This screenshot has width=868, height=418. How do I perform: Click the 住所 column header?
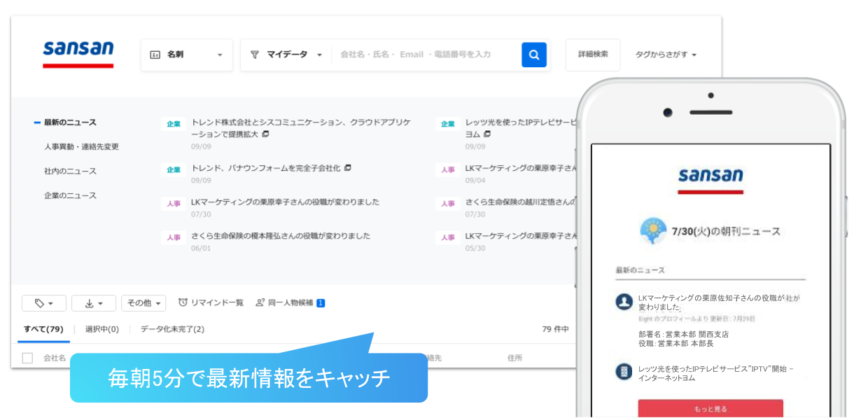(515, 358)
